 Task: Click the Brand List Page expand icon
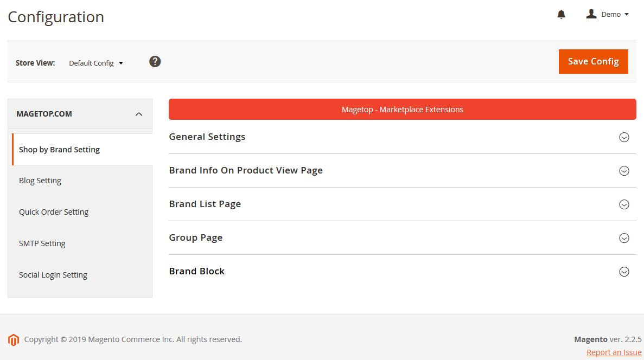pos(624,204)
